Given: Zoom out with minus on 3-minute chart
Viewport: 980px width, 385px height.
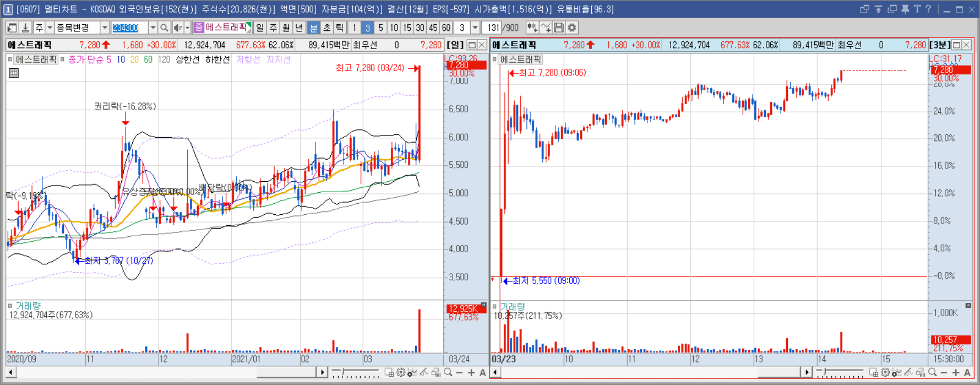Looking at the screenshot, I should point(944,373).
